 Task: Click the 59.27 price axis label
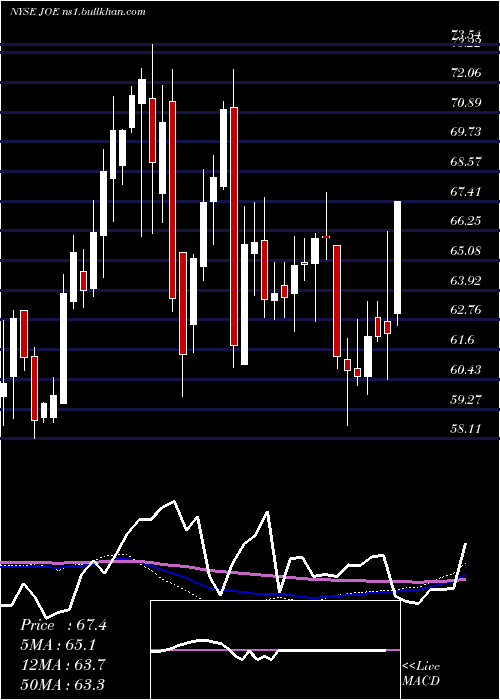[466, 399]
